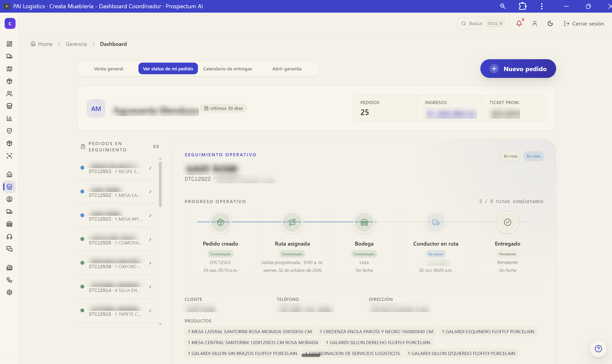Click the dashboard grid icon in sidebar

coord(9,44)
